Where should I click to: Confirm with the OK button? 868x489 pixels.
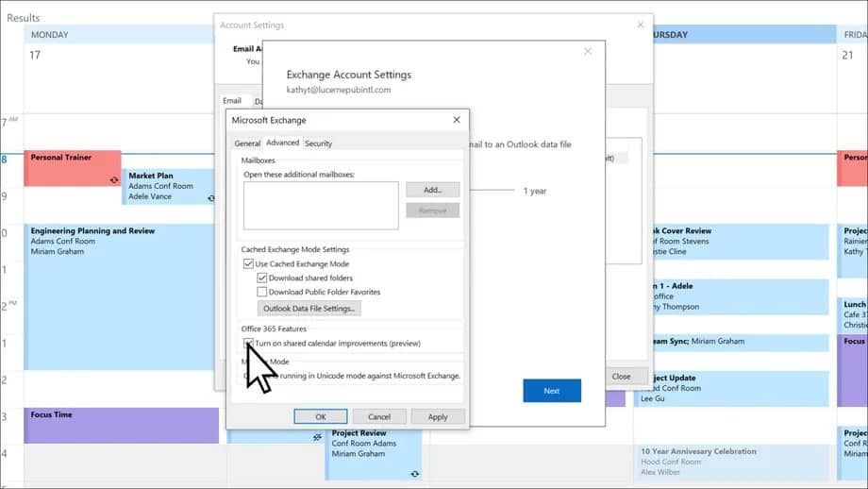click(x=321, y=416)
